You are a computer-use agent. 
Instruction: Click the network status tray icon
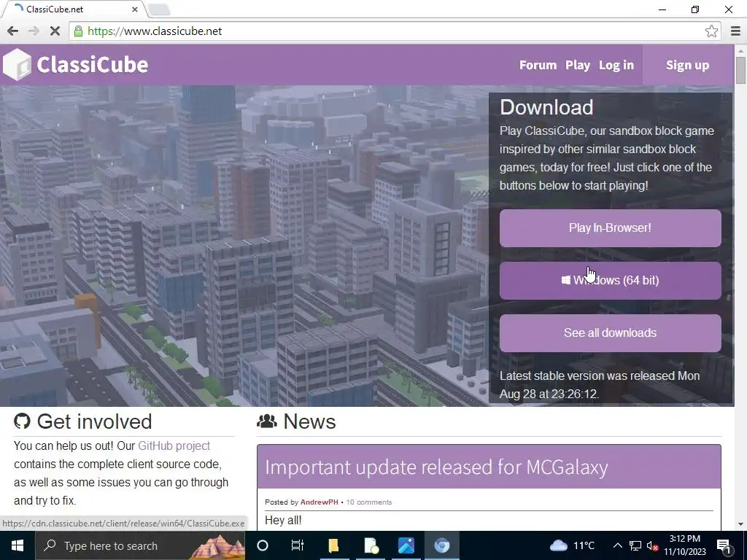[x=635, y=545]
